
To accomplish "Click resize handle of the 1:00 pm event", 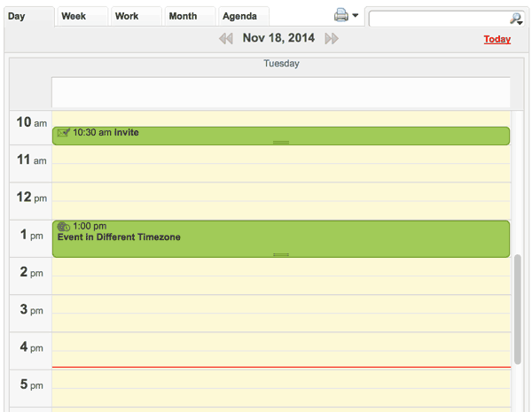I will (281, 254).
